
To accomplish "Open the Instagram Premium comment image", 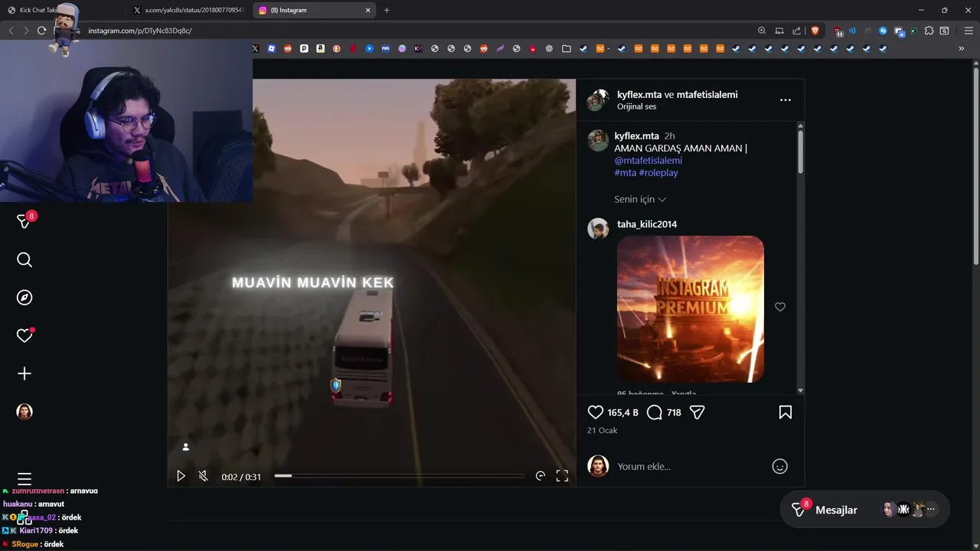I will click(x=690, y=309).
